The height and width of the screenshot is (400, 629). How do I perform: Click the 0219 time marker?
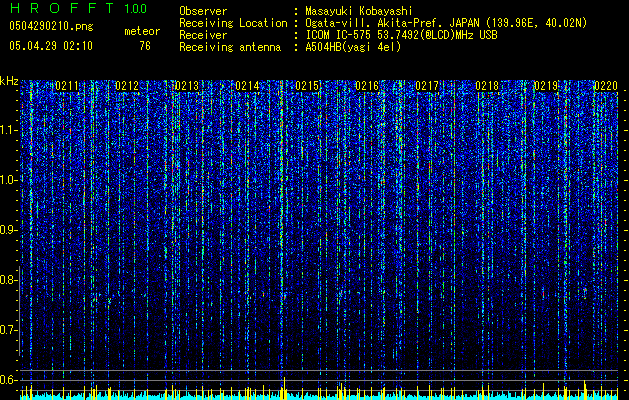[x=547, y=86]
